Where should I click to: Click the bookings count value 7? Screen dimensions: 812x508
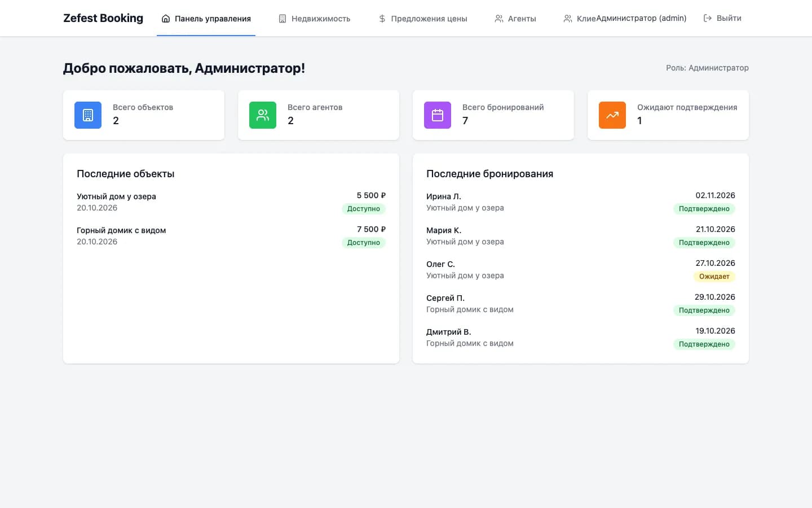coord(465,121)
